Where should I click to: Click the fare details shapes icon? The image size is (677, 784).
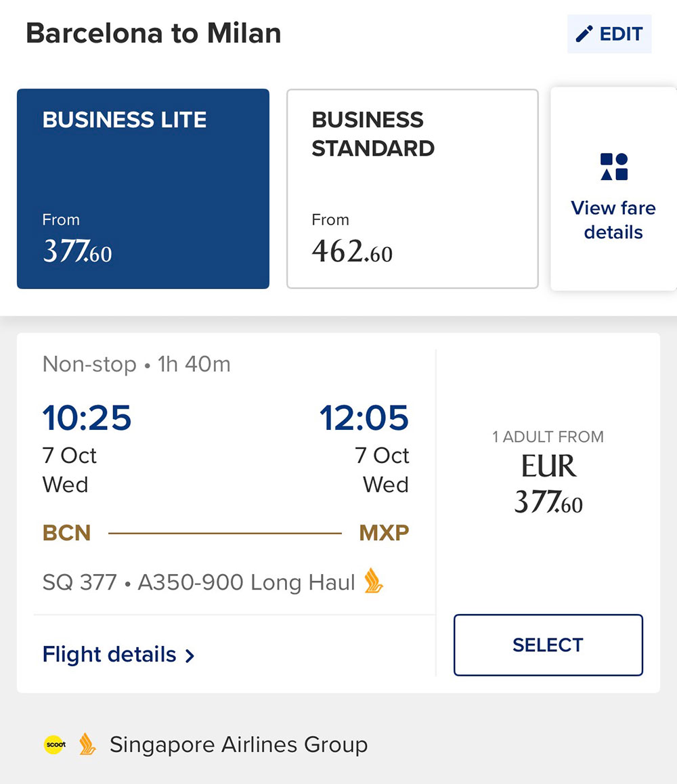(x=614, y=167)
